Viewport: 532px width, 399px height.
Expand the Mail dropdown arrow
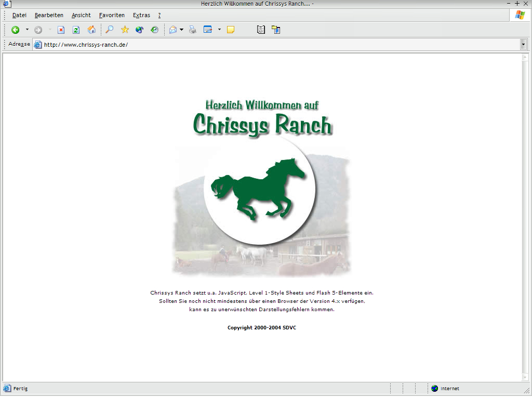click(181, 30)
